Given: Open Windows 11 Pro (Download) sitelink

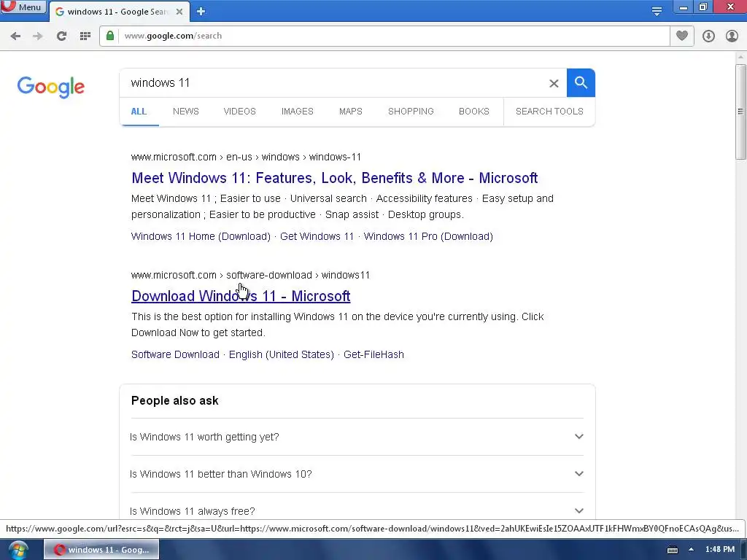Looking at the screenshot, I should pyautogui.click(x=428, y=237).
